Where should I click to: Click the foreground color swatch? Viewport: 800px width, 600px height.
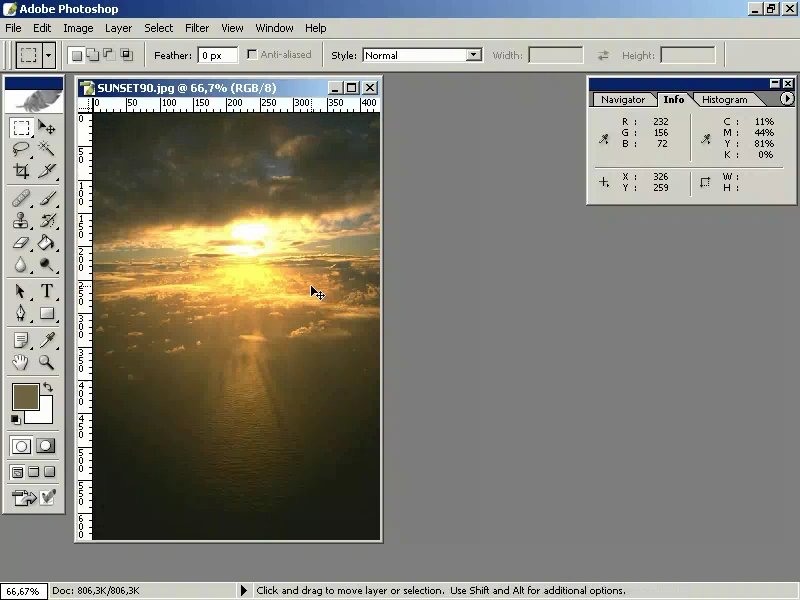pyautogui.click(x=26, y=397)
